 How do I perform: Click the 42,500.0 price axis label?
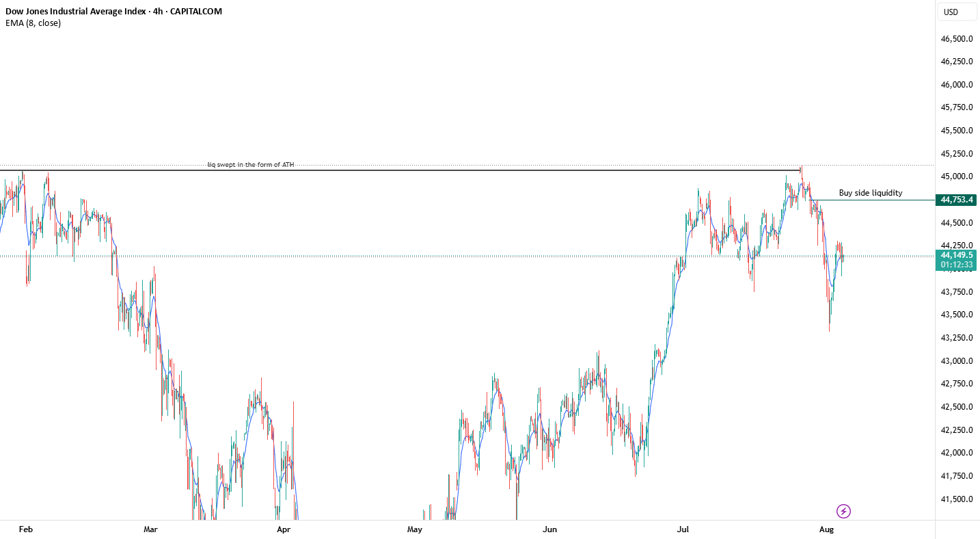click(x=957, y=407)
